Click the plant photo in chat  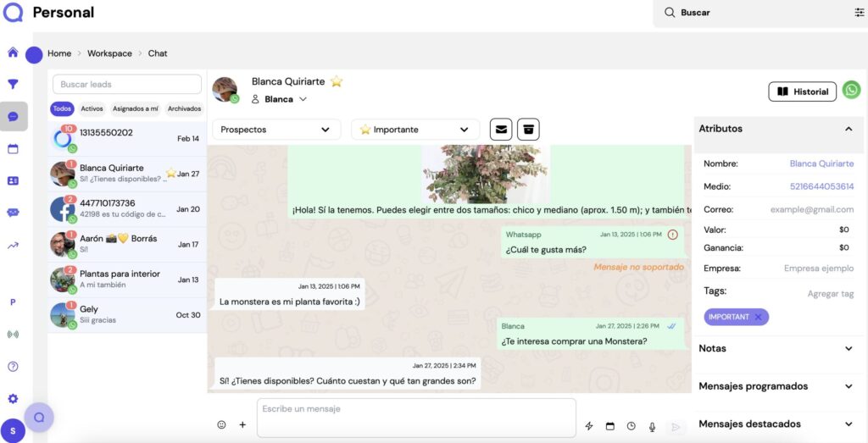[486, 174]
